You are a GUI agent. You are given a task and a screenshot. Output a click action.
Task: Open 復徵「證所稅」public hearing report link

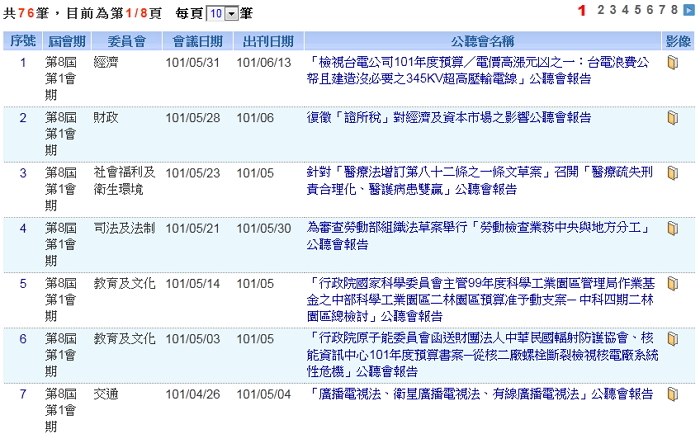click(448, 117)
